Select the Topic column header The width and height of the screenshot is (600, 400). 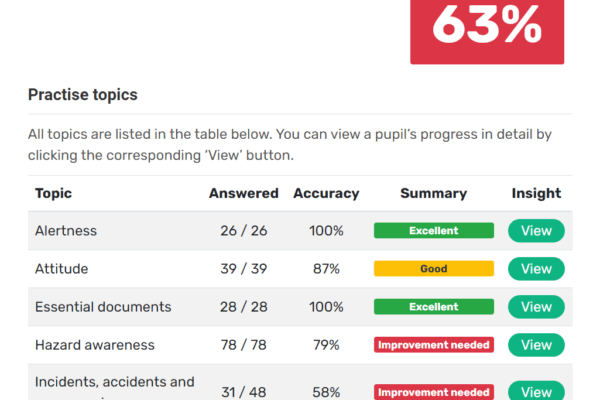(x=53, y=193)
